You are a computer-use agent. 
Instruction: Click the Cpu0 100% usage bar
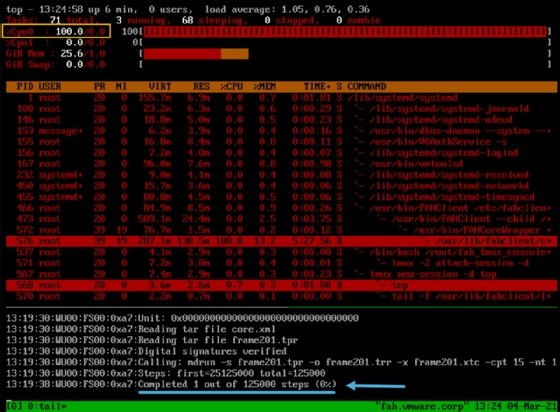coord(345,31)
